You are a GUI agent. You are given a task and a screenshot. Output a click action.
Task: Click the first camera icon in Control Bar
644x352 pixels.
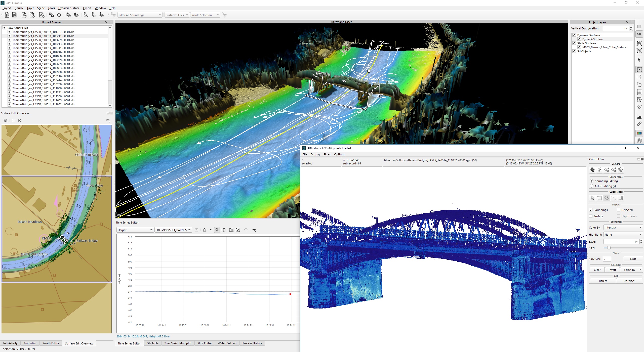tap(592, 170)
